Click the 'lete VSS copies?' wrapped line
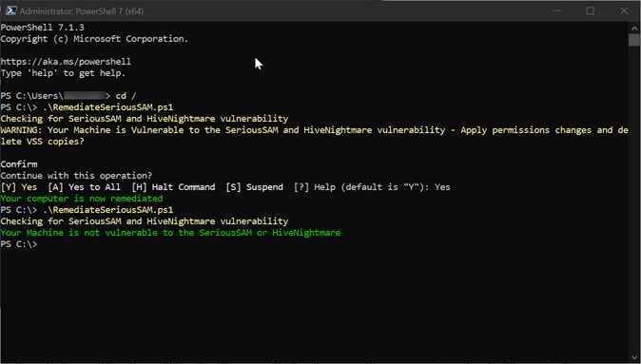 [43, 142]
